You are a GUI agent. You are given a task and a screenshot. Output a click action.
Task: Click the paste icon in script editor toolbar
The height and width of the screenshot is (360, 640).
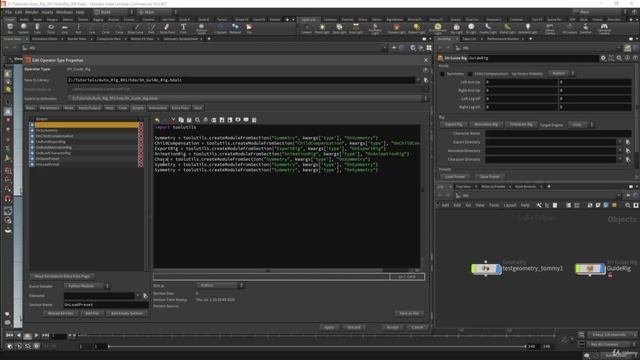pos(189,120)
